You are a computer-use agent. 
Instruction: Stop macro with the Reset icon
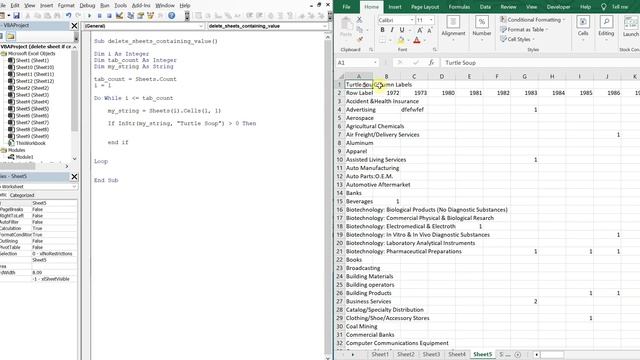tap(109, 16)
